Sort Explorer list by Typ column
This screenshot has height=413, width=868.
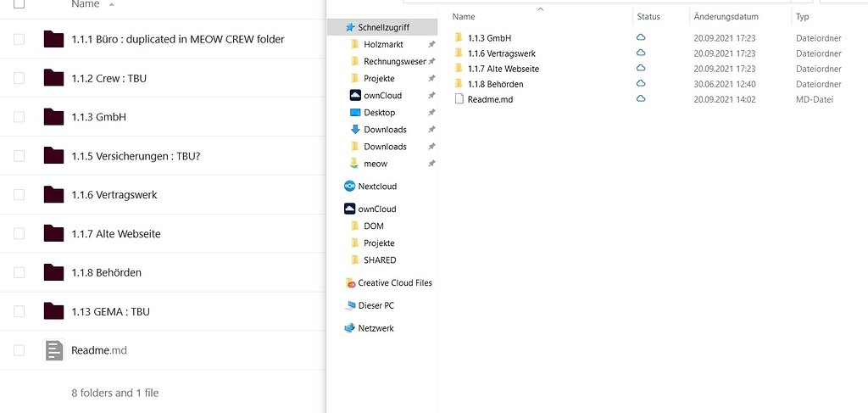[x=802, y=17]
